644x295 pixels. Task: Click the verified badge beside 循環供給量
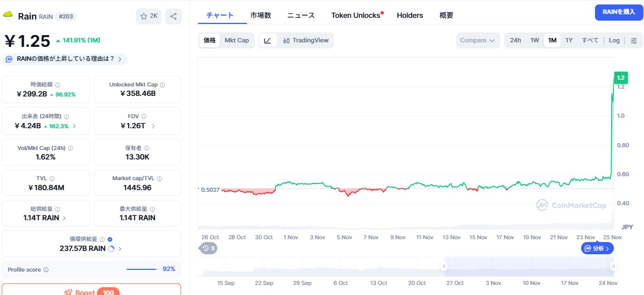point(110,239)
